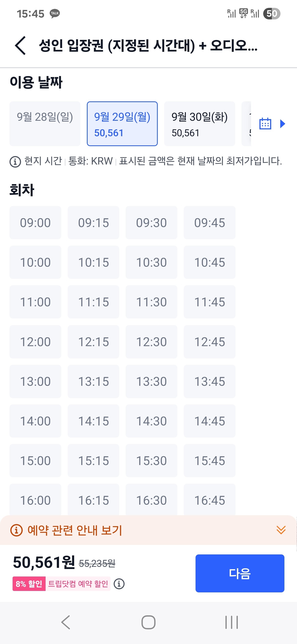Select the 9월 28일(일) date tab

pos(45,124)
